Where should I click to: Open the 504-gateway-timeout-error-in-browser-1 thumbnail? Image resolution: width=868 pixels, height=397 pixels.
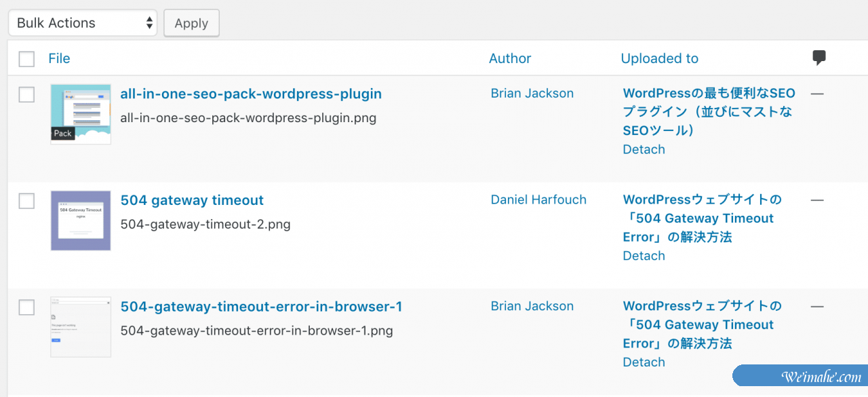click(x=81, y=326)
